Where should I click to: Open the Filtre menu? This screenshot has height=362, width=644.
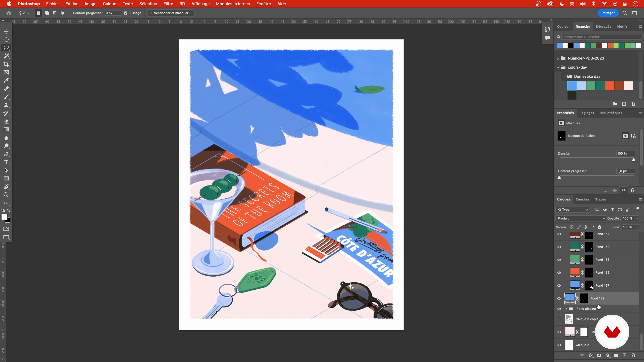(x=168, y=4)
